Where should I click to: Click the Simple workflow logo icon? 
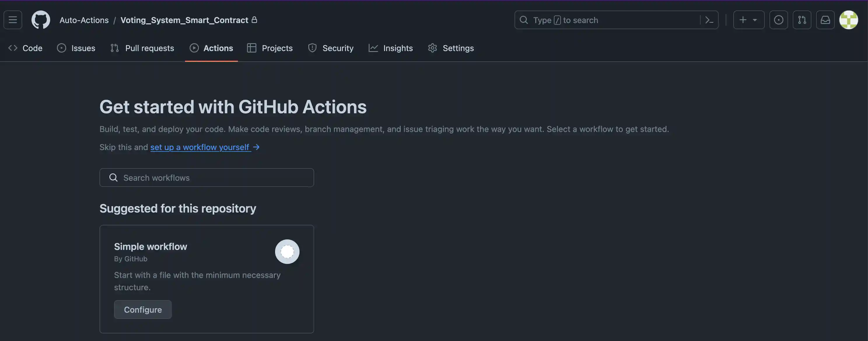tap(287, 252)
